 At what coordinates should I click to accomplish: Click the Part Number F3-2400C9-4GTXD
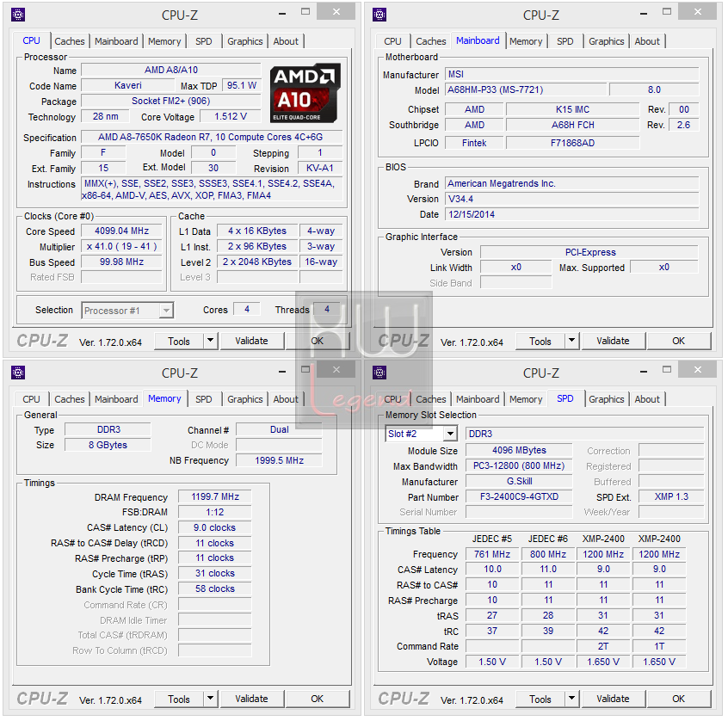[519, 496]
